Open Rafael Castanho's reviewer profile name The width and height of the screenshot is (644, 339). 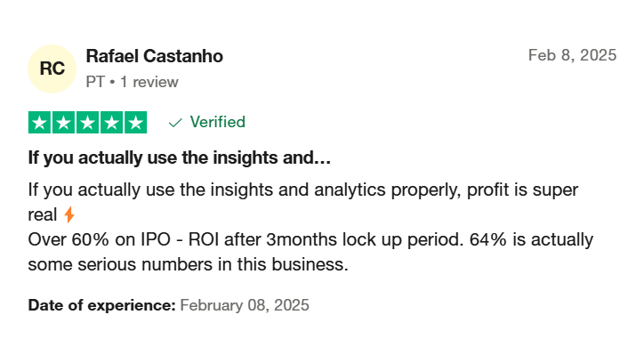tap(155, 56)
